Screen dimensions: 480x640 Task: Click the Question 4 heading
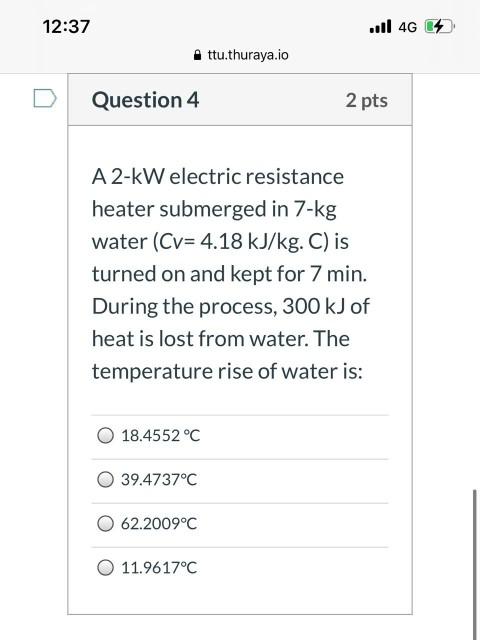pyautogui.click(x=145, y=100)
